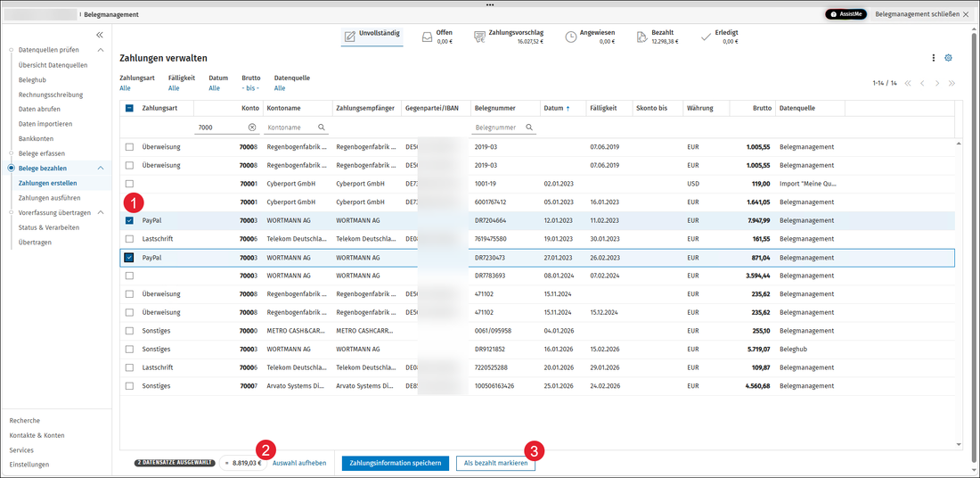Click Als bezahlt markieren button
The height and width of the screenshot is (478, 980).
[x=495, y=464]
